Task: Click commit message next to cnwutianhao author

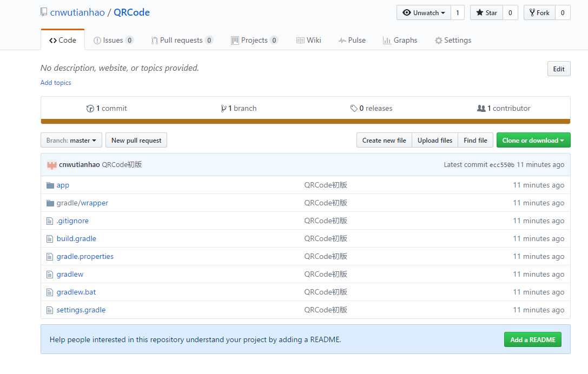Action: coord(122,165)
